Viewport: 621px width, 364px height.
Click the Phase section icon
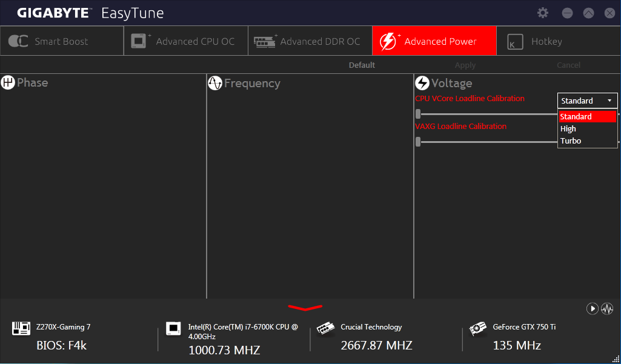click(x=7, y=82)
